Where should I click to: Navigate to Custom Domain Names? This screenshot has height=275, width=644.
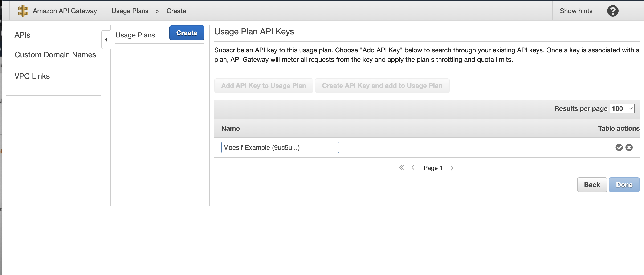pos(55,54)
